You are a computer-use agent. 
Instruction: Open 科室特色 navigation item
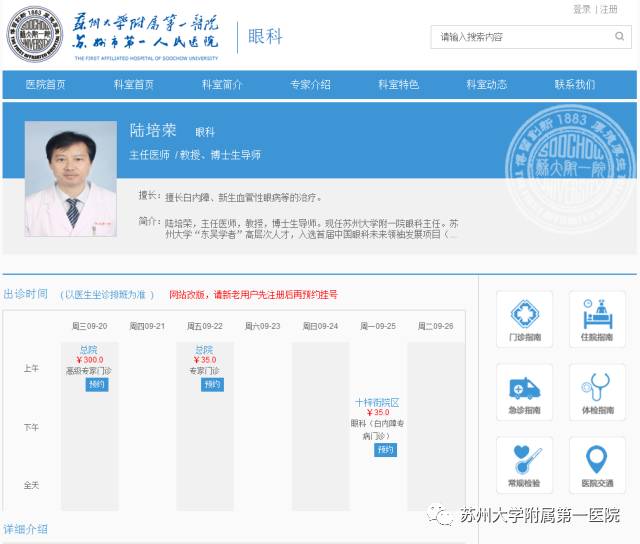(398, 84)
